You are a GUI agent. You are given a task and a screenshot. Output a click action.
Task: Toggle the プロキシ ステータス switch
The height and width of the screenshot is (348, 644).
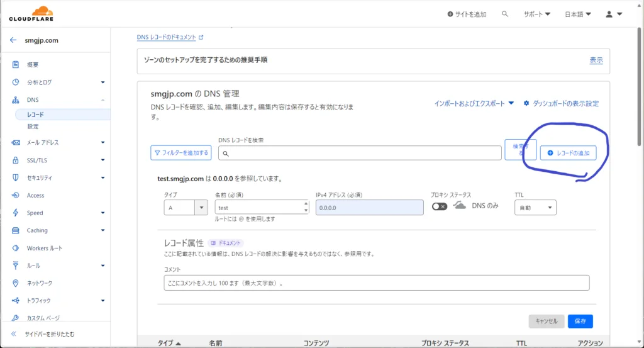[440, 206]
